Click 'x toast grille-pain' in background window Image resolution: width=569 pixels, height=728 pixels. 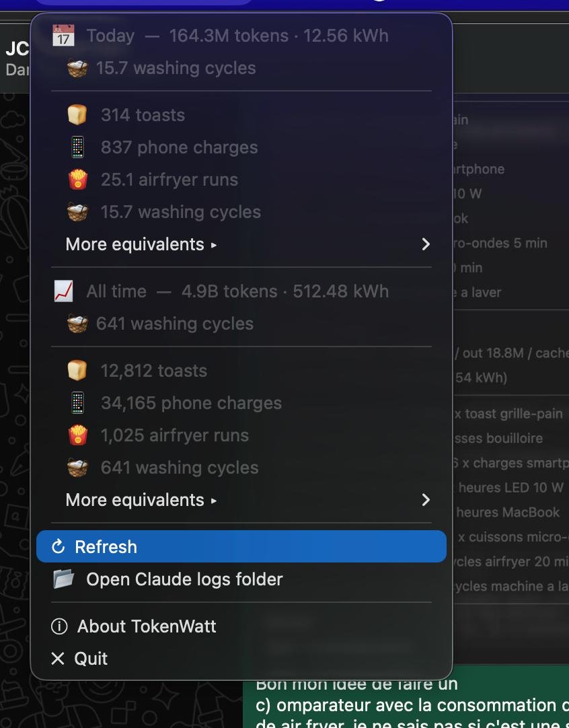tap(508, 414)
